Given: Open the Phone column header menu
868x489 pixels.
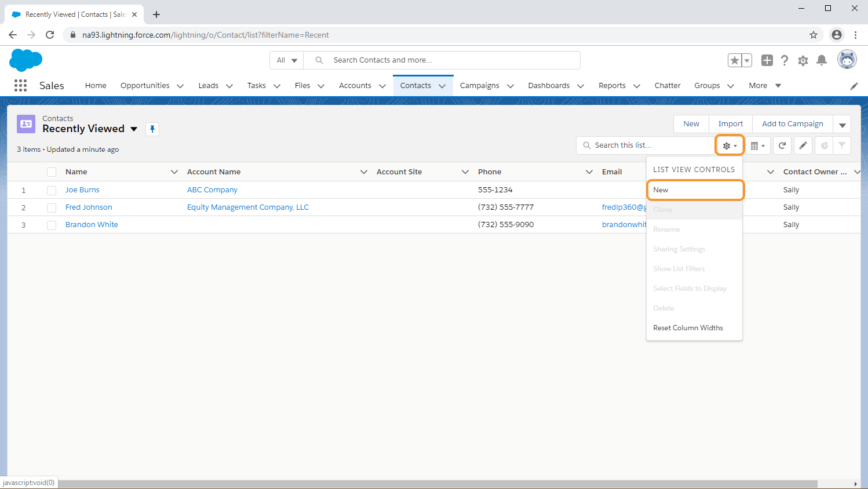Looking at the screenshot, I should [589, 171].
